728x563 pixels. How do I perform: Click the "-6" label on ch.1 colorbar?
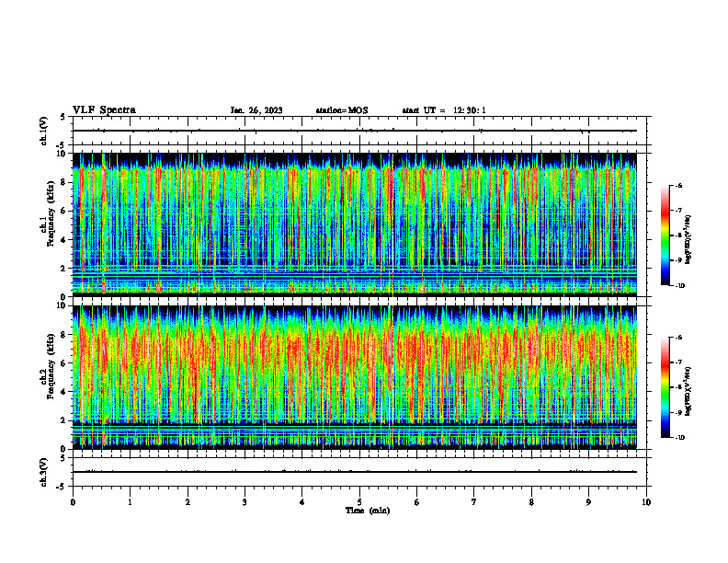(x=679, y=185)
